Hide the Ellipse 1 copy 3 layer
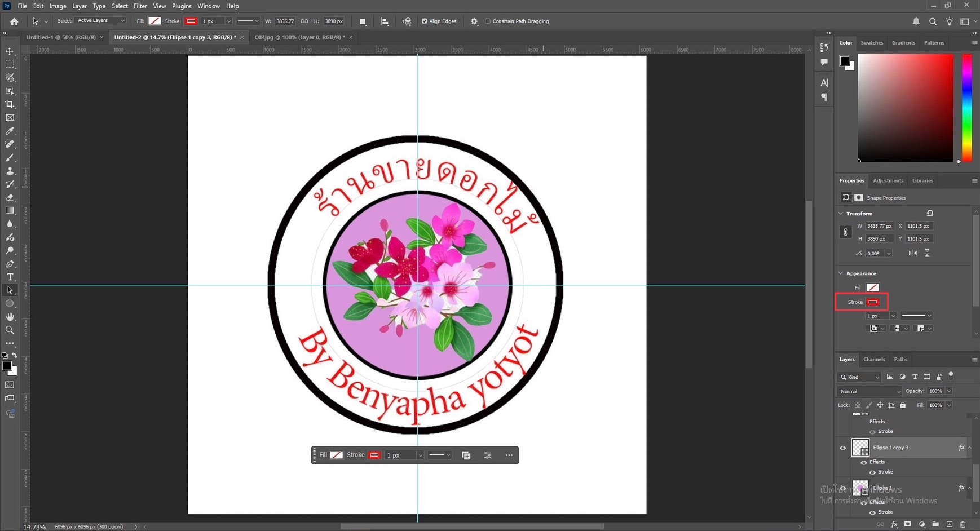 (843, 448)
